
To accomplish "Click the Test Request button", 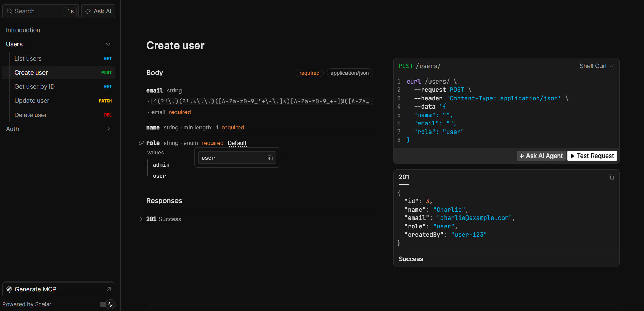I will click(592, 156).
